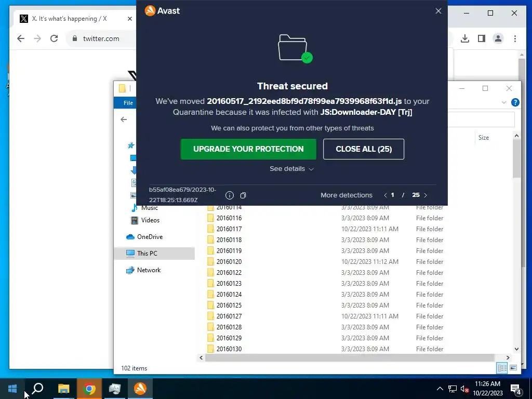Click Explorer scroll-right arrow
This screenshot has width=532, height=399.
click(x=508, y=357)
